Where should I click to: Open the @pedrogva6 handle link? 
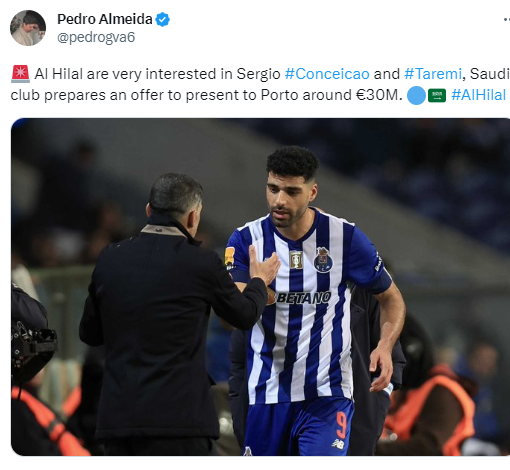point(96,37)
